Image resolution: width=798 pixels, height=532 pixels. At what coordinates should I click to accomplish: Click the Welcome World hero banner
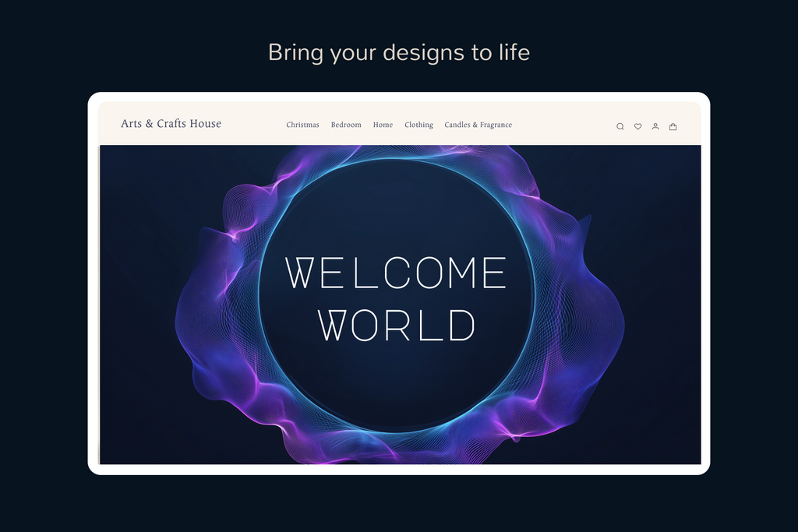(400, 305)
